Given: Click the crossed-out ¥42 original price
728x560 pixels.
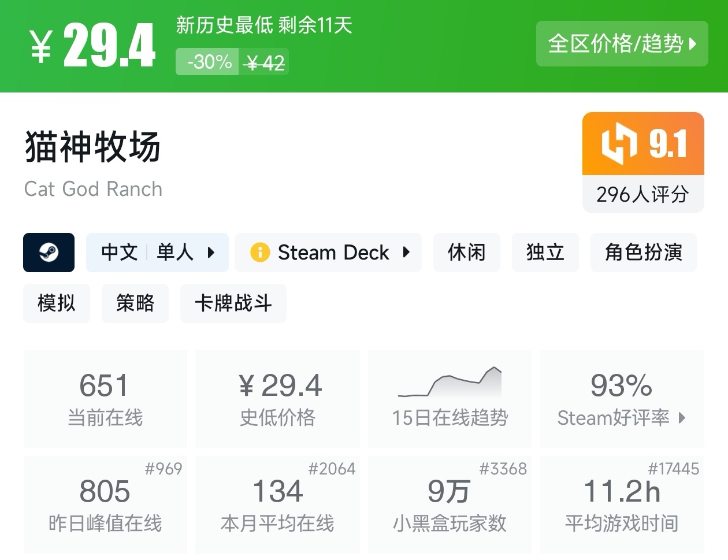Looking at the screenshot, I should coord(265,62).
